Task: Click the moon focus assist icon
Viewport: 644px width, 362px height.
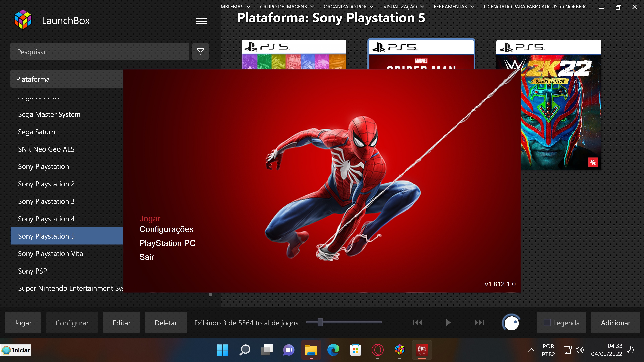Action: point(631,350)
